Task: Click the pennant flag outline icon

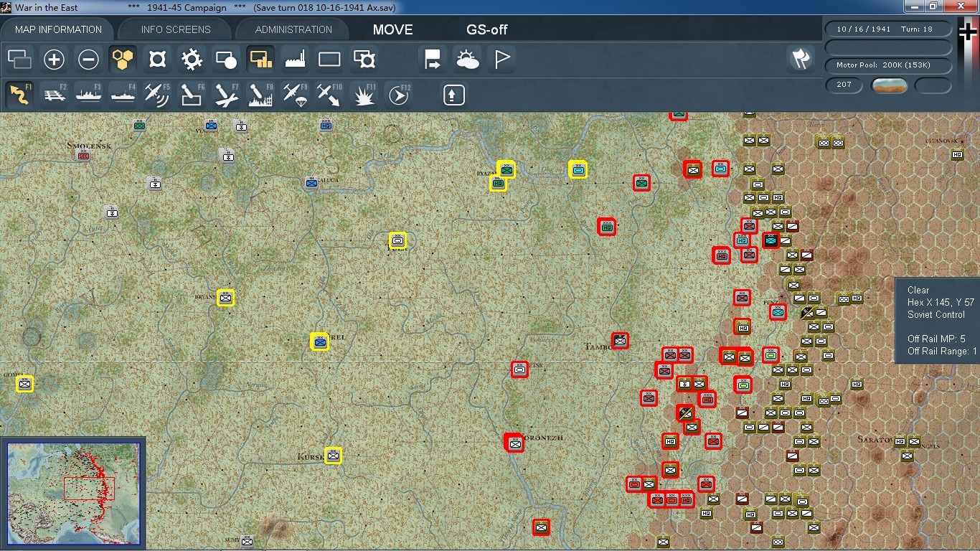Action: coord(502,60)
